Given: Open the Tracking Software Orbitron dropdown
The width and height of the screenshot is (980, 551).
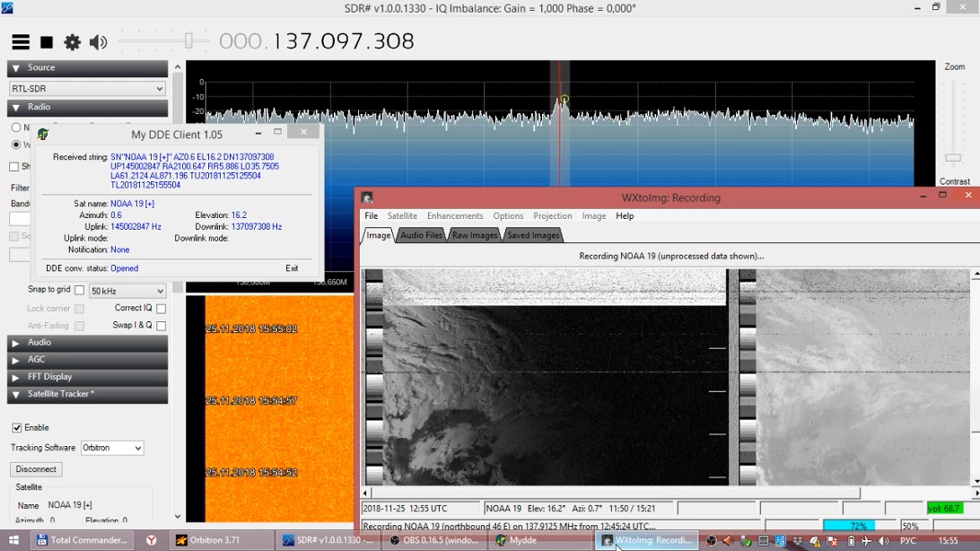Looking at the screenshot, I should (x=112, y=448).
